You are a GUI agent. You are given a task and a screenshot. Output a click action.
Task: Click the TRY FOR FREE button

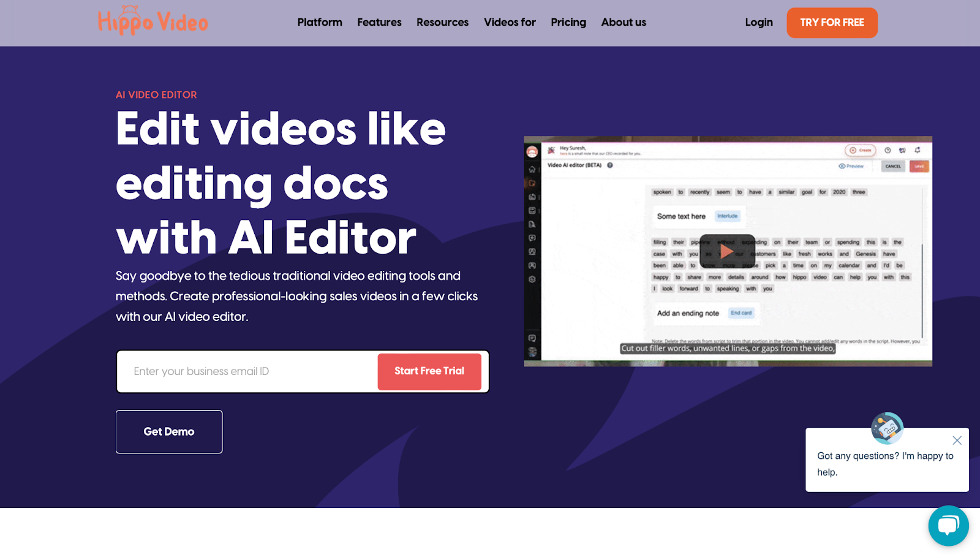[832, 23]
